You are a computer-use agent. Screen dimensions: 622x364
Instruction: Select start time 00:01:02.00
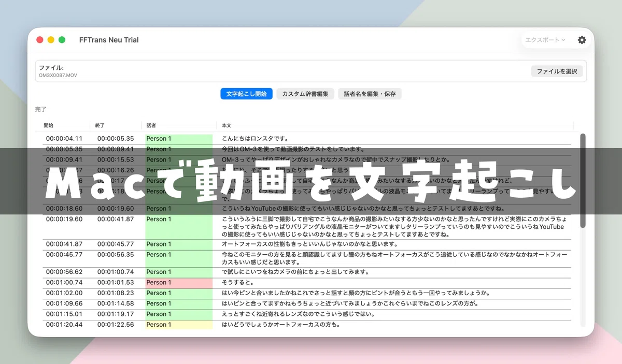(x=64, y=293)
